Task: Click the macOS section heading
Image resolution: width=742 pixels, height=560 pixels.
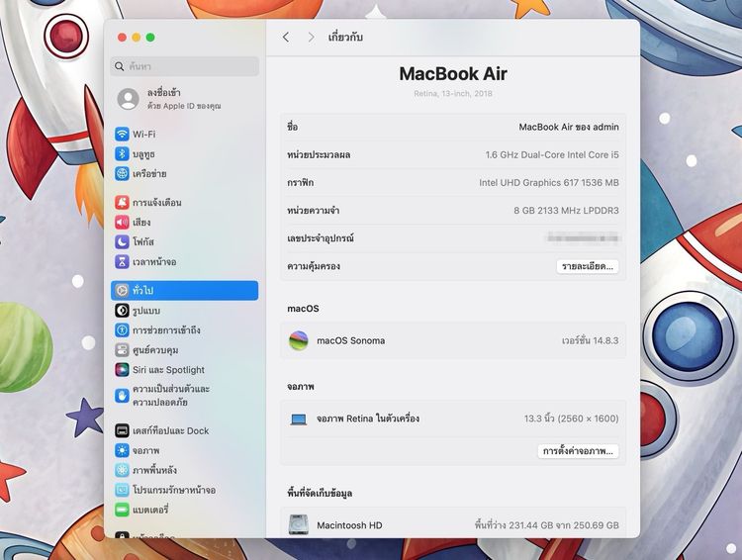Action: [x=303, y=309]
